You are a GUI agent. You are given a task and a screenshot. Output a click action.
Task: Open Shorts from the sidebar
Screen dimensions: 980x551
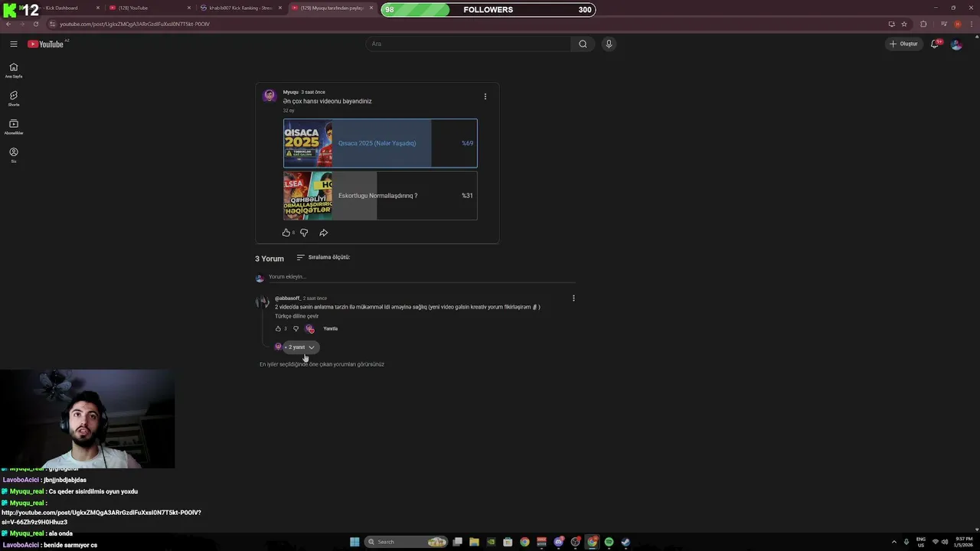[13, 98]
